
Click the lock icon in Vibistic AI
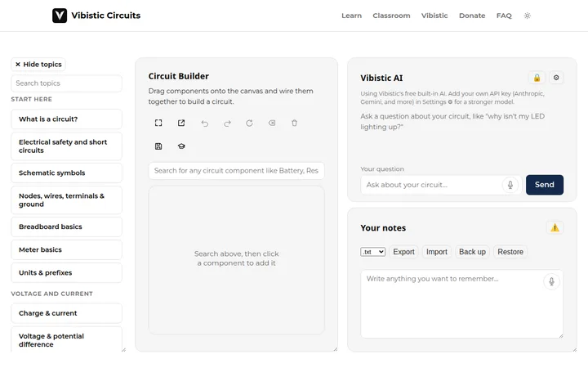click(x=537, y=78)
